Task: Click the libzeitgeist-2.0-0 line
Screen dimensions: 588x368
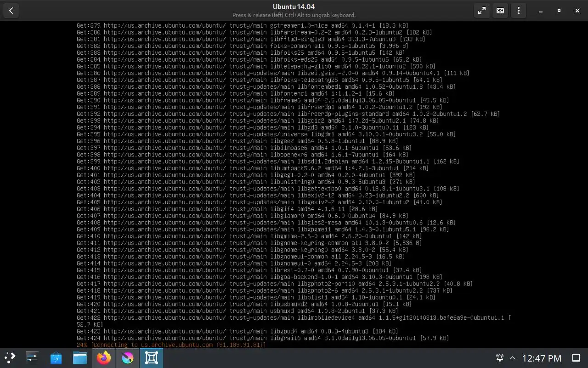Action: click(x=273, y=73)
